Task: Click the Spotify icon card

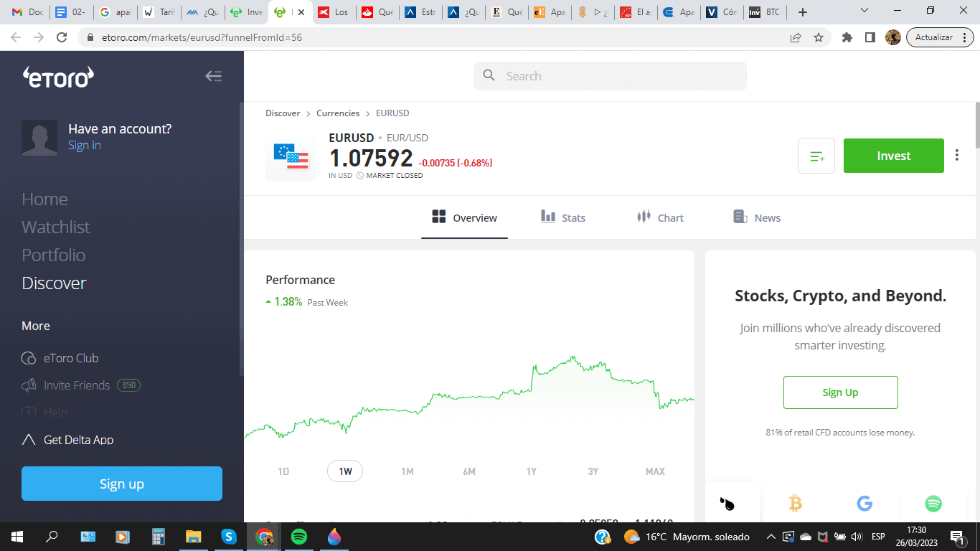Action: [933, 503]
